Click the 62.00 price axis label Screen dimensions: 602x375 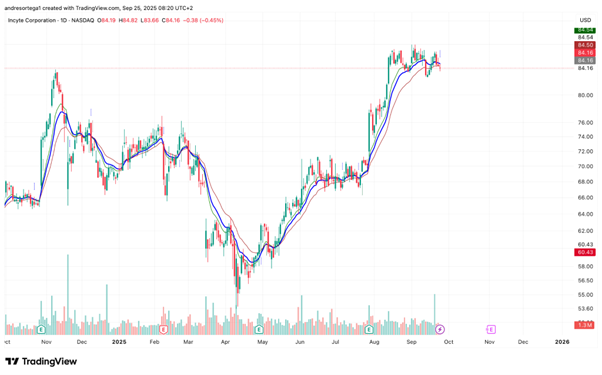pos(585,231)
